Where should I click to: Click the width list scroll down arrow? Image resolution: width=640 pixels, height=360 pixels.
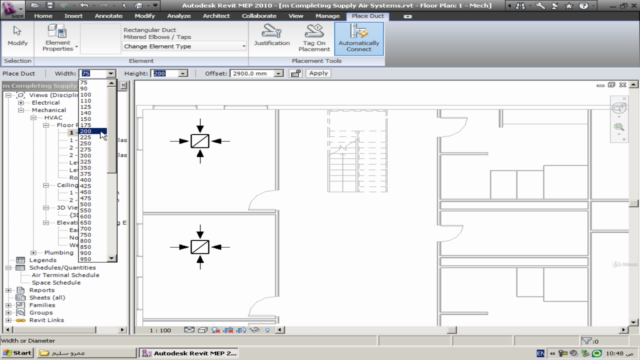click(111, 258)
